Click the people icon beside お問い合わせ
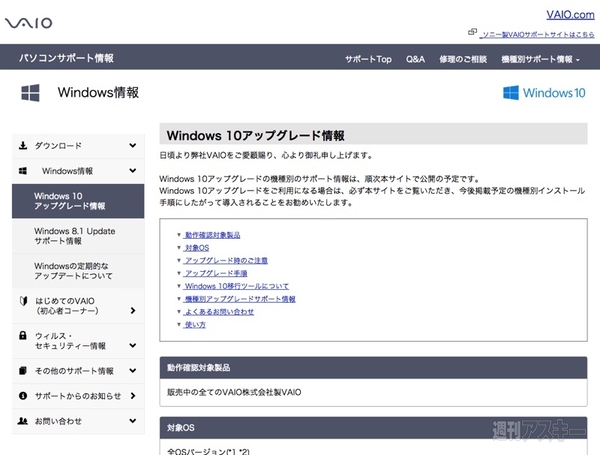The height and width of the screenshot is (455, 600). tap(23, 421)
